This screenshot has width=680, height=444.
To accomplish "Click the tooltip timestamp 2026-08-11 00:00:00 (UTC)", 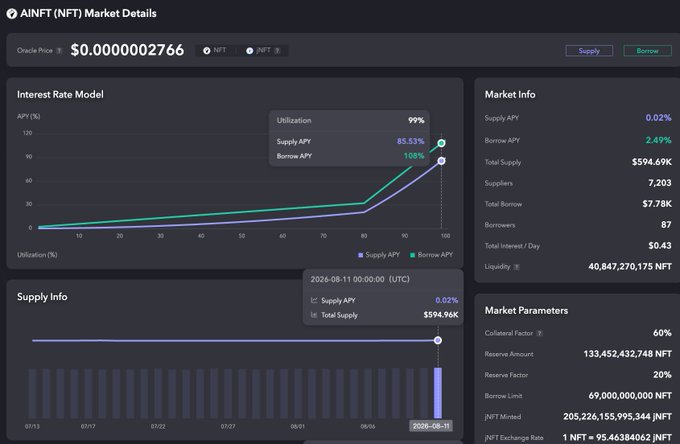I will click(x=360, y=279).
